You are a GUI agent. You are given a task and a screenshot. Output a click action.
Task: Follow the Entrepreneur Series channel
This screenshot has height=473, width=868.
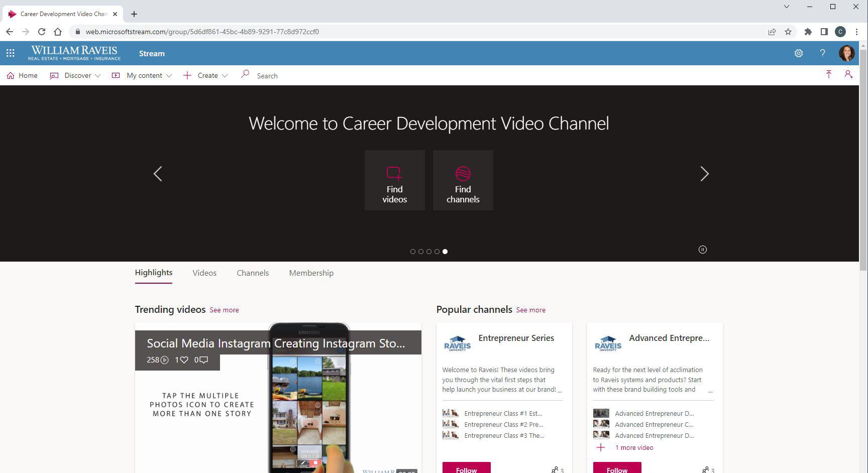[466, 468]
